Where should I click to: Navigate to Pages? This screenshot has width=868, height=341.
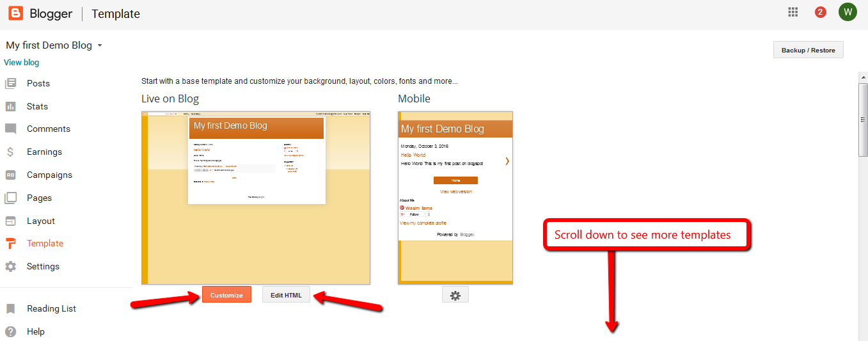click(39, 198)
